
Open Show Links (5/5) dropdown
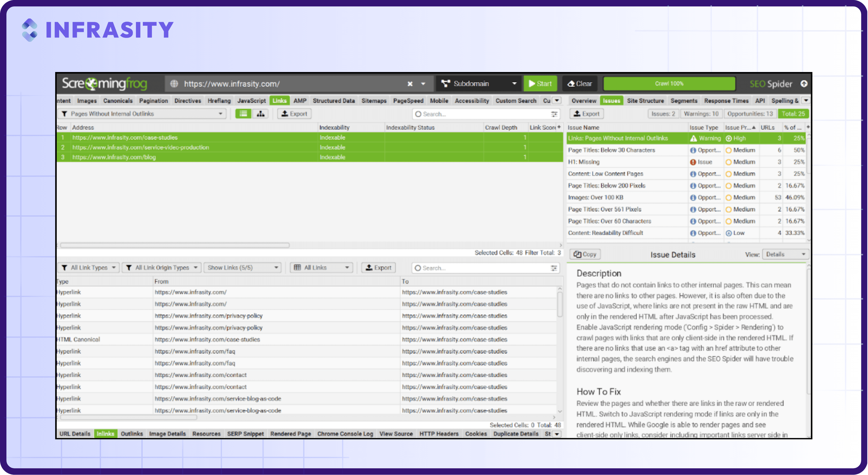tap(242, 267)
